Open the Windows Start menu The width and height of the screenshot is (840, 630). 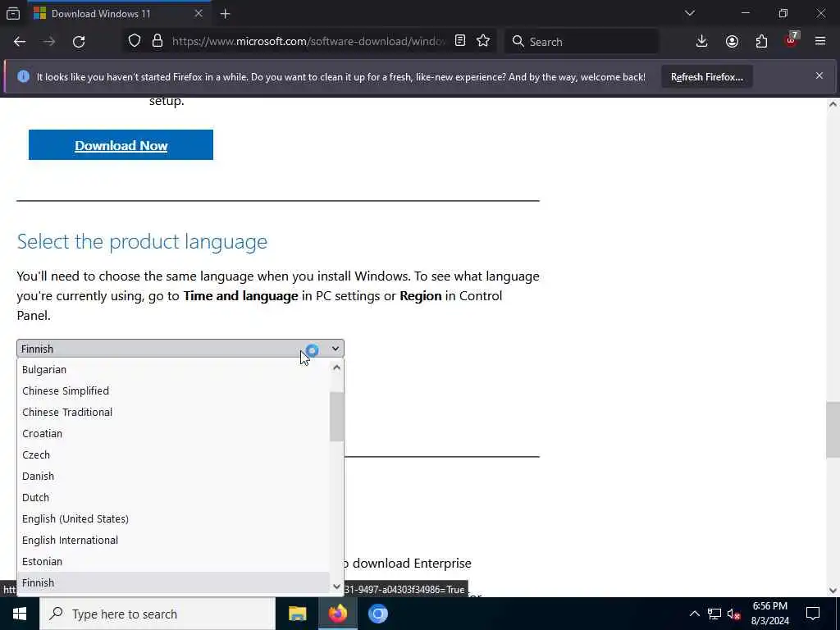click(x=20, y=614)
